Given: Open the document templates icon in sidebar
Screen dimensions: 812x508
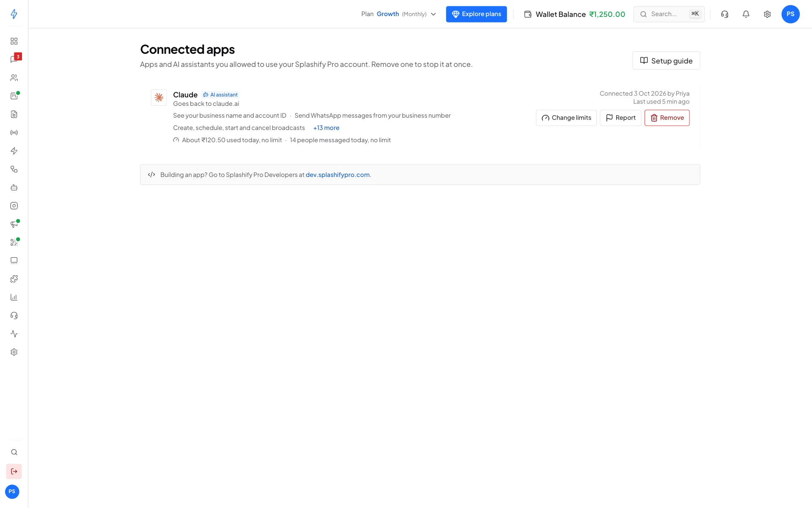Looking at the screenshot, I should tap(14, 114).
